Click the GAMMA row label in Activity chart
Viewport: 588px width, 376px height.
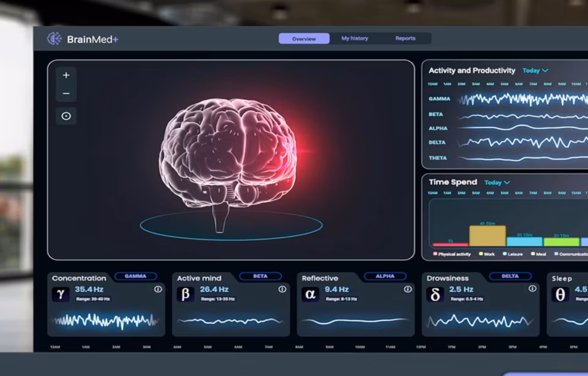439,99
